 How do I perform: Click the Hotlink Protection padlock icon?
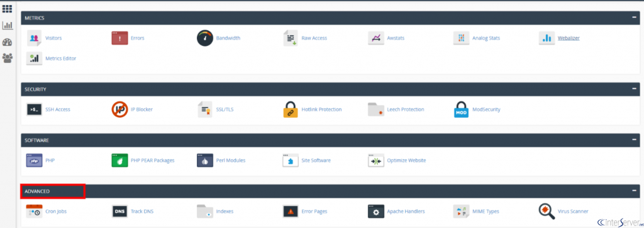(x=291, y=110)
